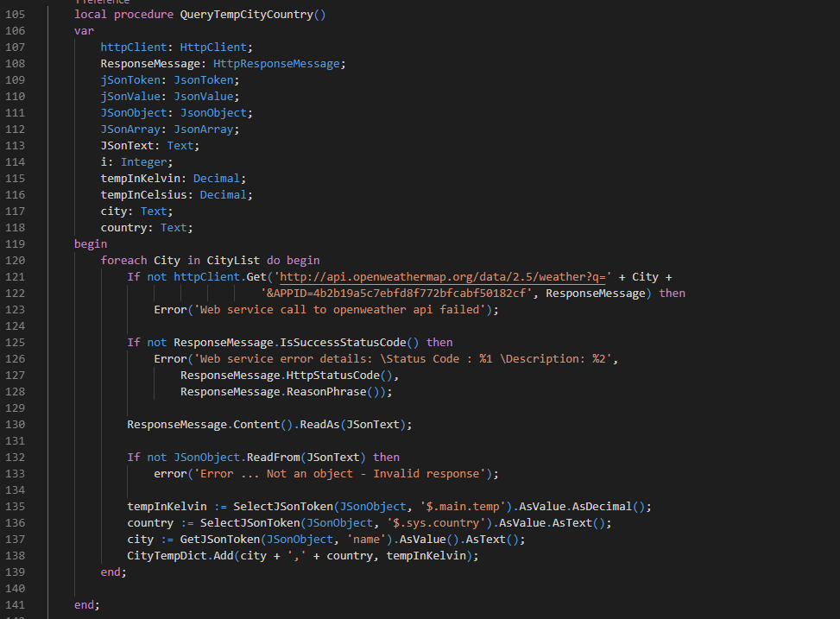The width and height of the screenshot is (840, 619).
Task: Click line number 105 in the gutter
Action: (x=15, y=15)
